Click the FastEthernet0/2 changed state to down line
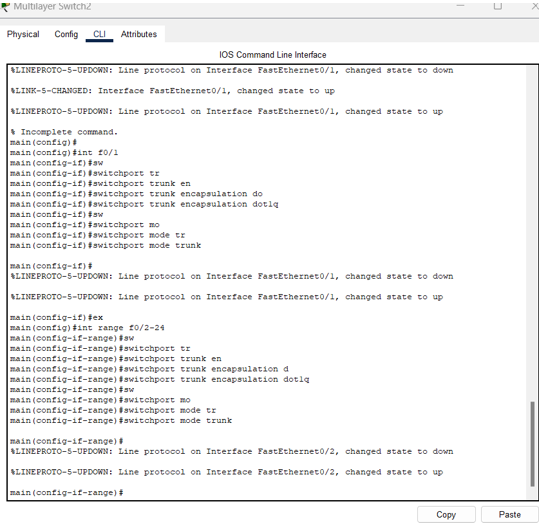The width and height of the screenshot is (545, 528). 231,451
